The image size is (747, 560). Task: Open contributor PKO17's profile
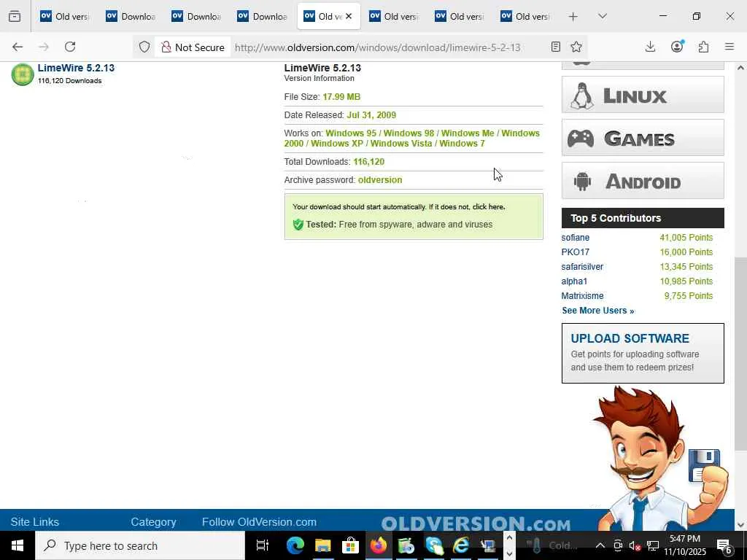click(575, 252)
